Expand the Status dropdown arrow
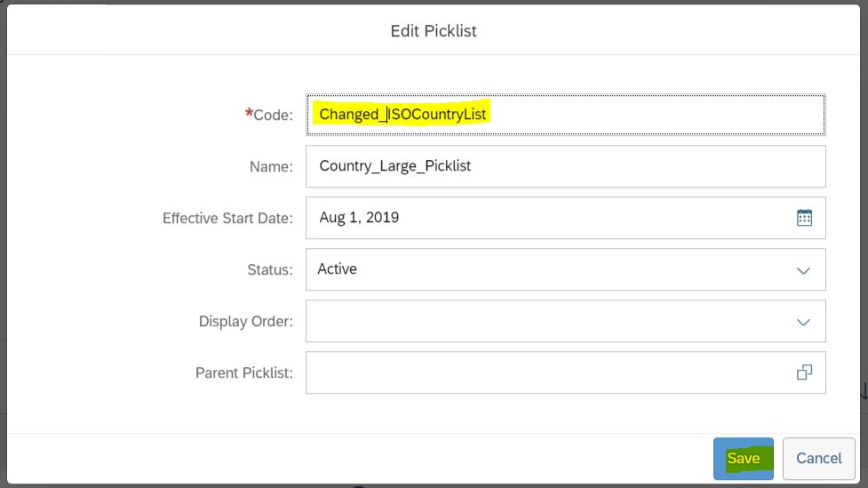868x488 pixels. 803,270
